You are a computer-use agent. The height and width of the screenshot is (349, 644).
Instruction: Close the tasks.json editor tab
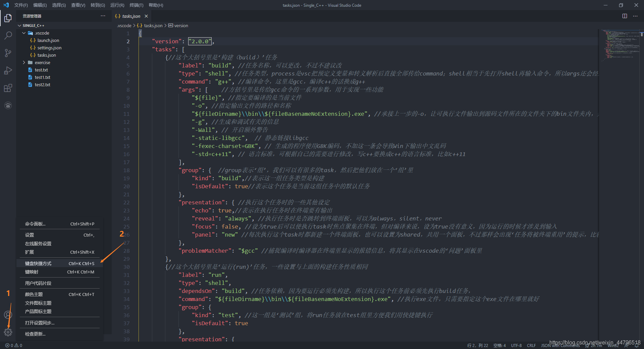click(146, 16)
